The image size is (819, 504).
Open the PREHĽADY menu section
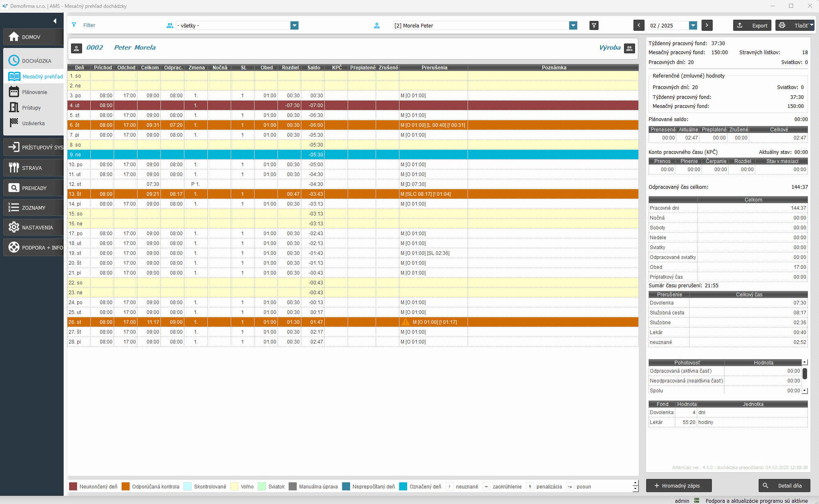(x=34, y=188)
